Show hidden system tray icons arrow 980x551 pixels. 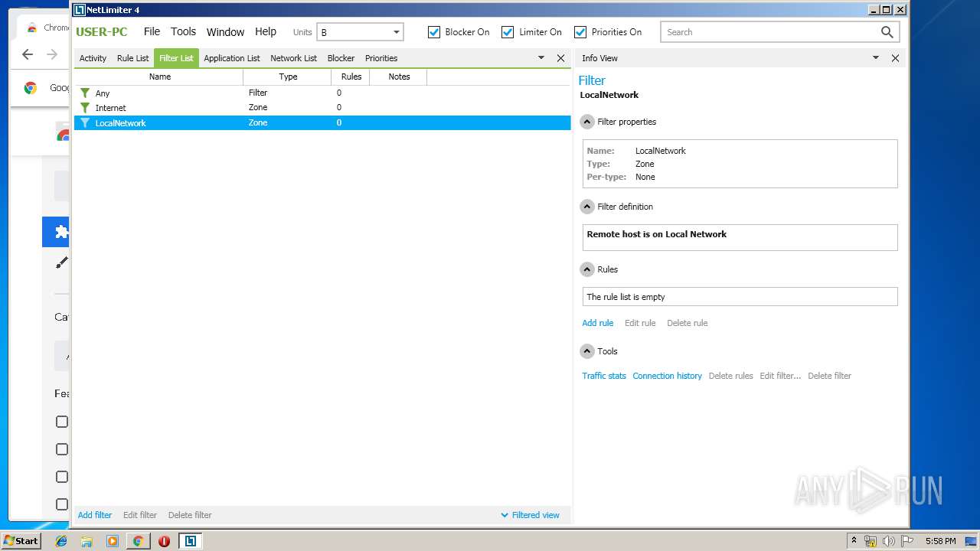click(x=854, y=540)
